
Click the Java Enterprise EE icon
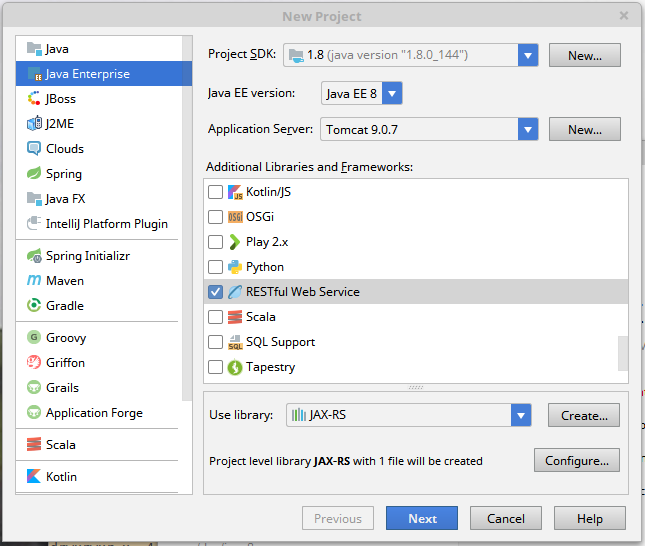(x=34, y=74)
